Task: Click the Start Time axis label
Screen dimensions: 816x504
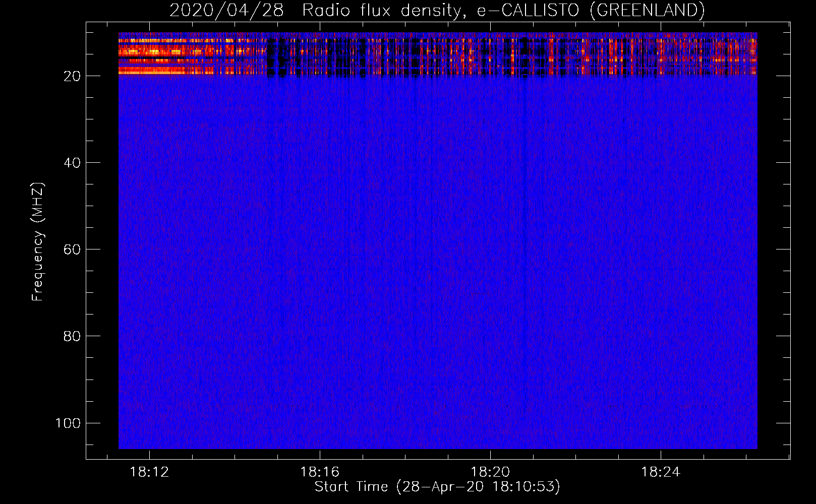Action: pyautogui.click(x=437, y=487)
